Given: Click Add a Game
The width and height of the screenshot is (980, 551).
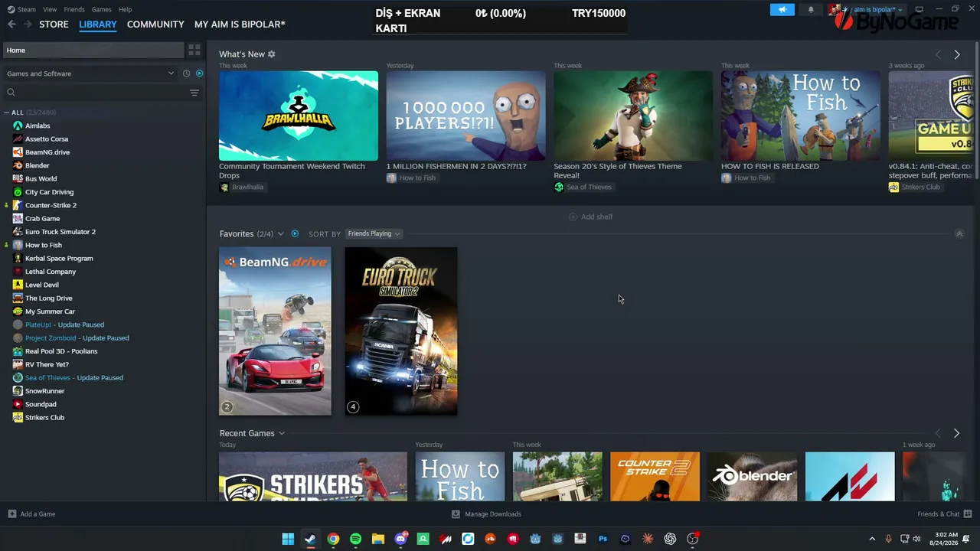Looking at the screenshot, I should coord(31,514).
